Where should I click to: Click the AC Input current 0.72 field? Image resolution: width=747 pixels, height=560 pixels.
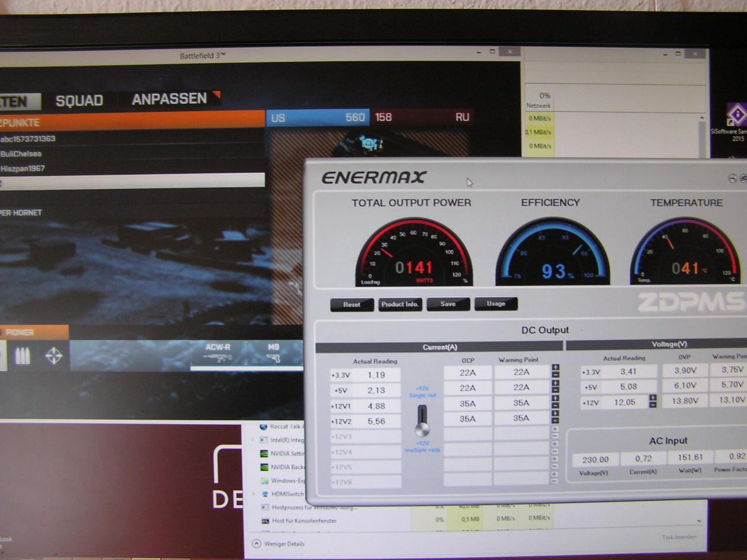643,459
